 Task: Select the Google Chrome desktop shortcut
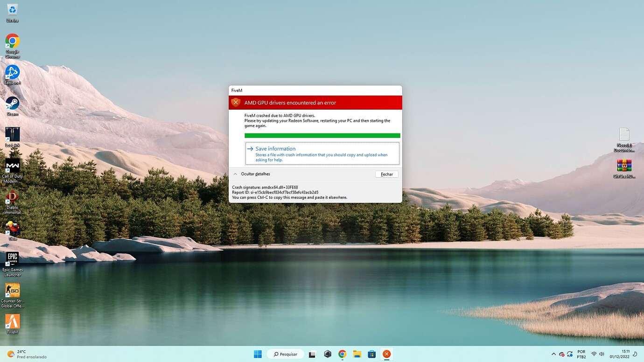tap(13, 46)
